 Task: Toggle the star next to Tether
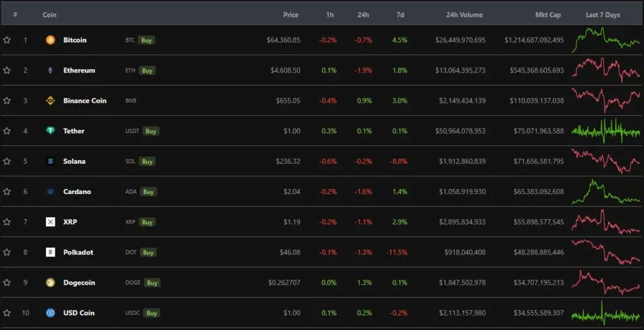7,131
